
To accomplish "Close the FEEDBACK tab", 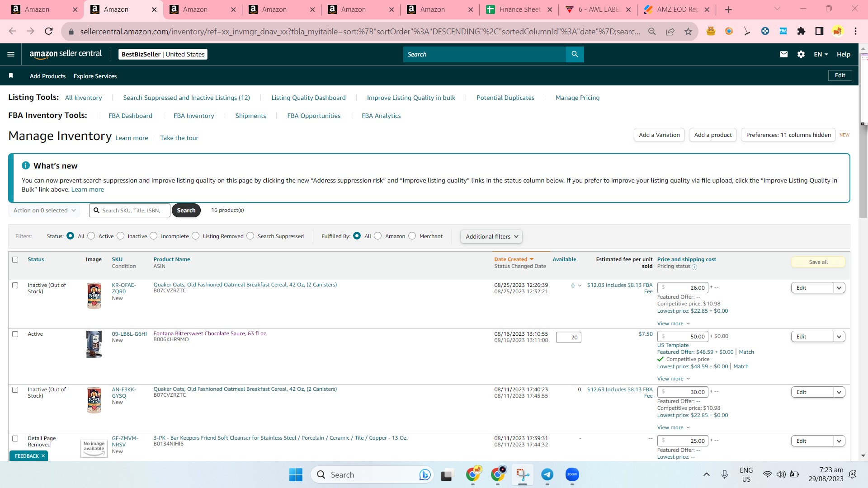I will pos(43,456).
